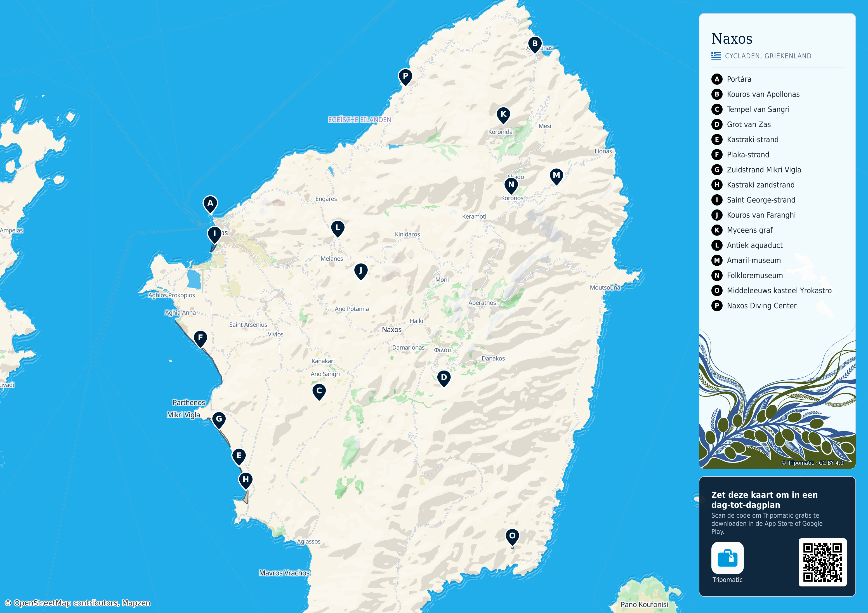Click the Tripomatic CC BY 4.0 credit
The image size is (868, 613).
812,463
